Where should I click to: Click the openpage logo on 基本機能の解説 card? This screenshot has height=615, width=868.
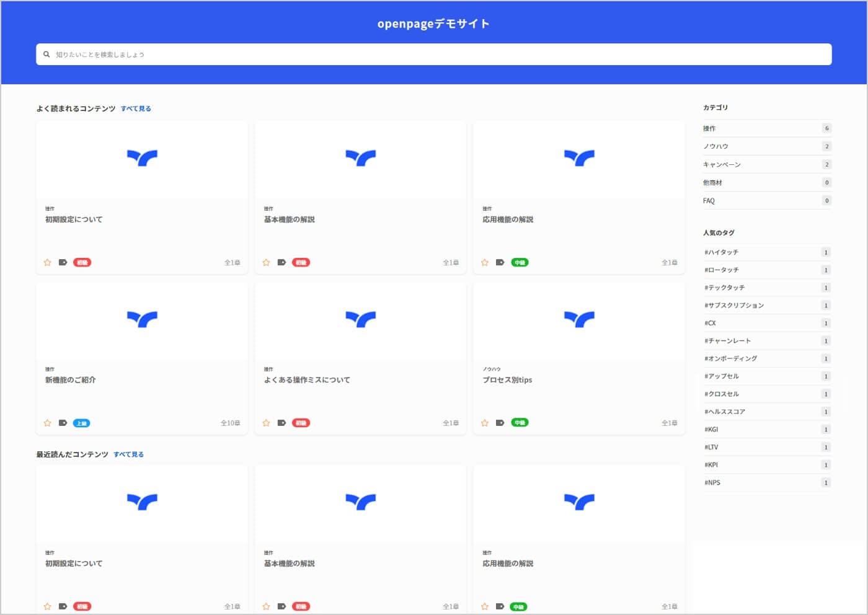(360, 158)
